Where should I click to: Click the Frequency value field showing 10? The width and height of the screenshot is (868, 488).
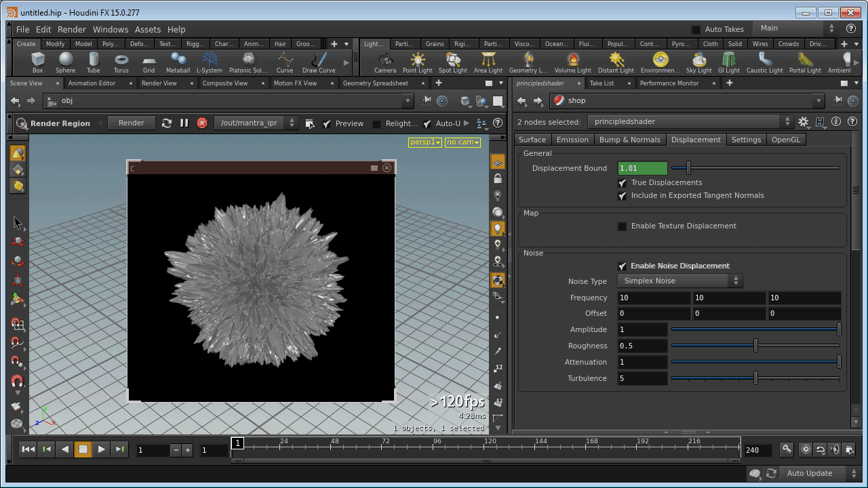(653, 297)
